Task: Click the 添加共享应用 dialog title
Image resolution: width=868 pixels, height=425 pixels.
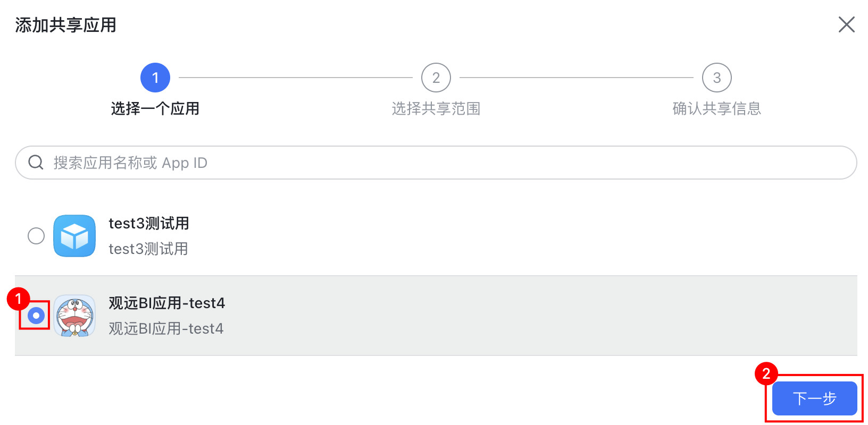Action: coord(66,25)
